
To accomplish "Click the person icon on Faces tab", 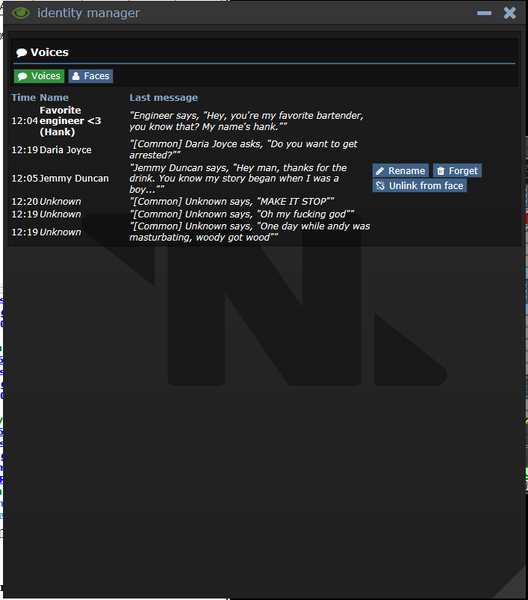I will 76,76.
